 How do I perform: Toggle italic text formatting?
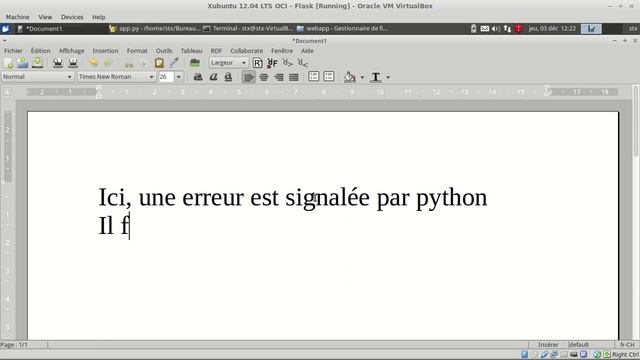coord(213,77)
